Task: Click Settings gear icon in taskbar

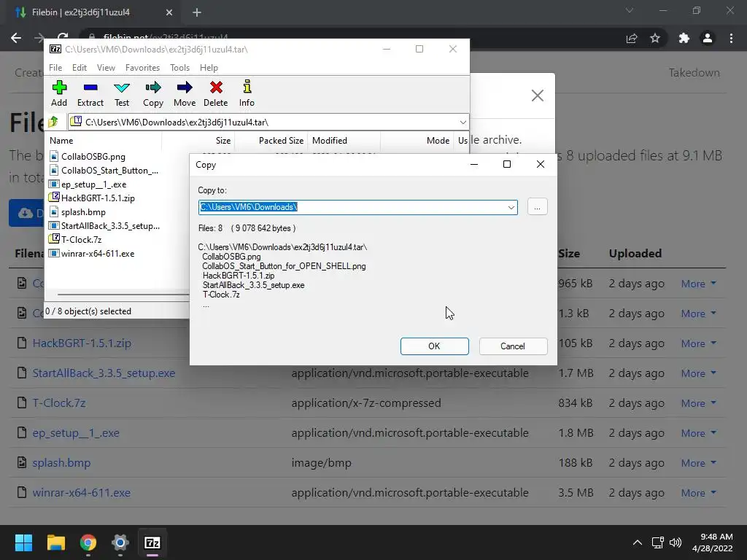Action: [120, 542]
